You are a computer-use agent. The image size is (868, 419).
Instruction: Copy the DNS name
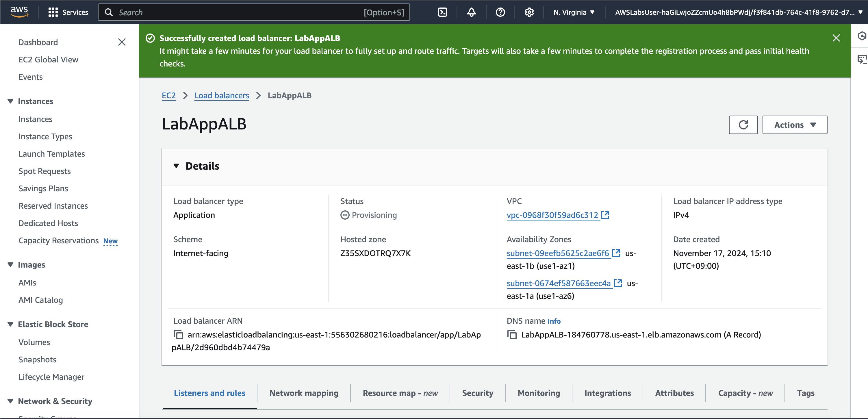(x=512, y=335)
